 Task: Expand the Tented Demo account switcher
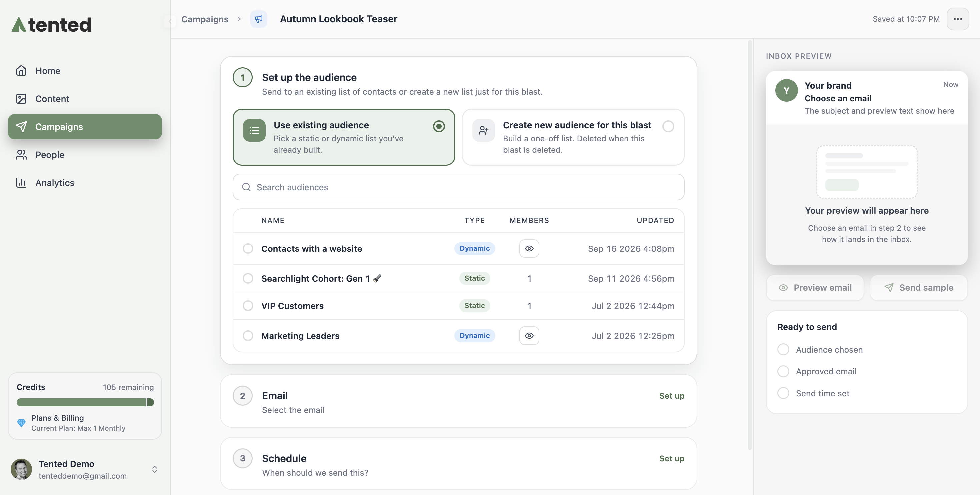point(154,469)
